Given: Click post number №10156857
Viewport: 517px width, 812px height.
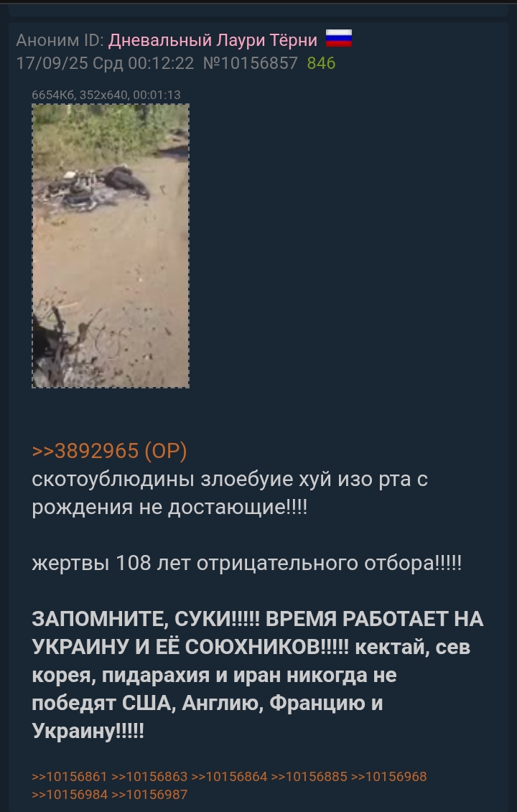Looking at the screenshot, I should (251, 63).
